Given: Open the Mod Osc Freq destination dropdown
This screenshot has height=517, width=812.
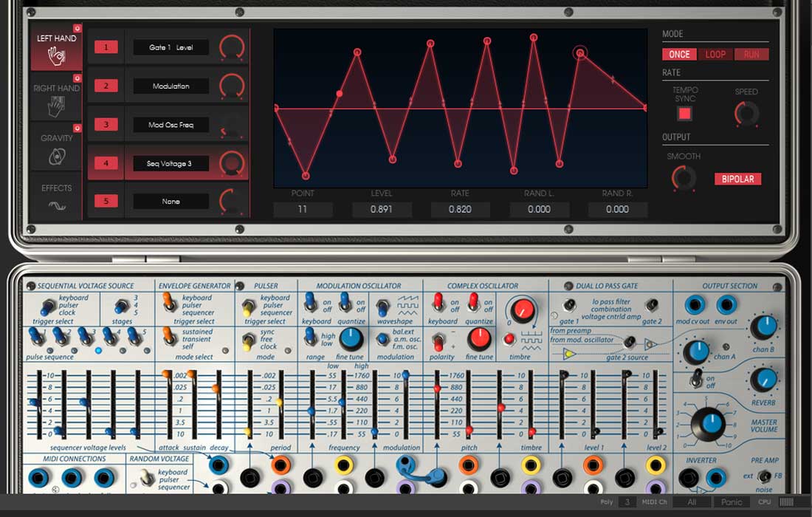Looking at the screenshot, I should click(x=171, y=125).
